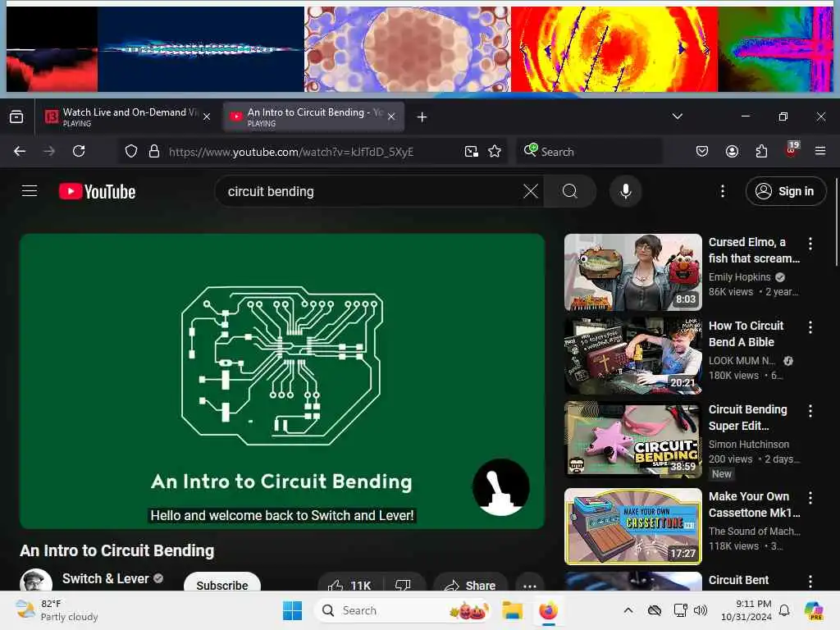This screenshot has width=840, height=630.
Task: Open the Firefox account icon
Action: (x=732, y=152)
